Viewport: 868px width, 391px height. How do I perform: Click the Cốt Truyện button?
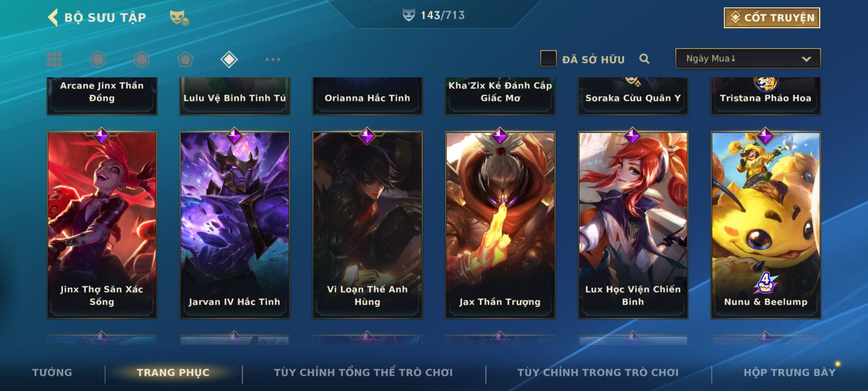click(772, 17)
